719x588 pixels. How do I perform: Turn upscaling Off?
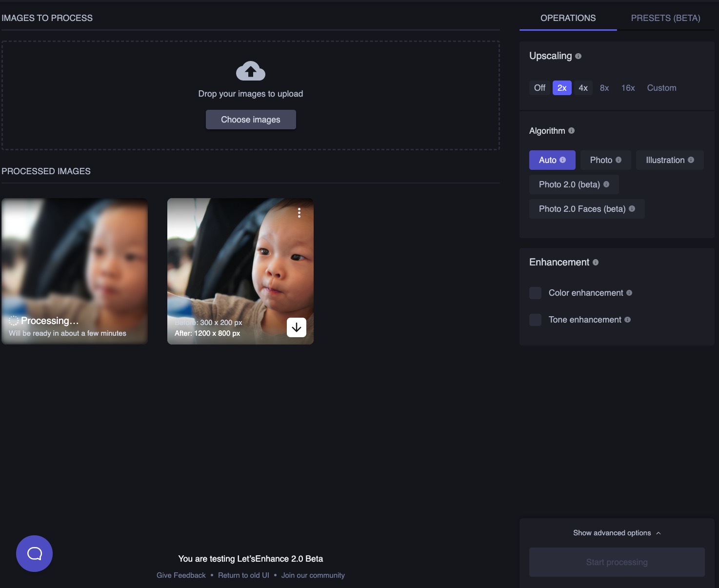pyautogui.click(x=539, y=88)
